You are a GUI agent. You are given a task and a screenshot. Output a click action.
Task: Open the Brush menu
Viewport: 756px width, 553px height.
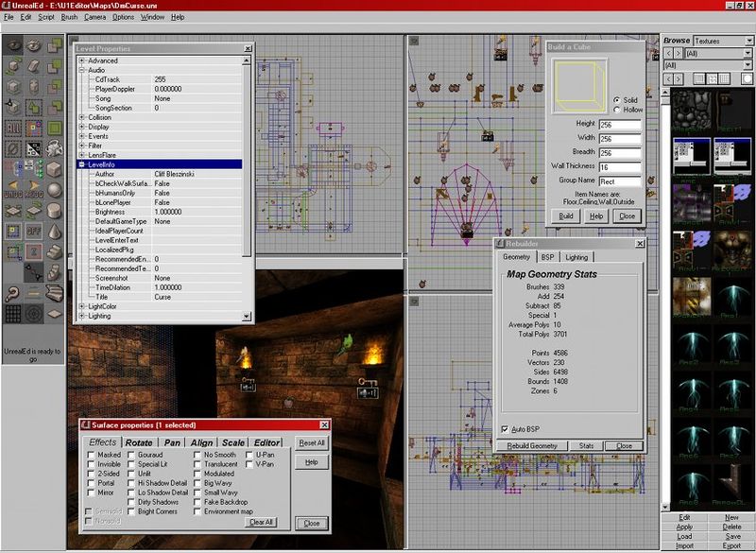point(69,17)
